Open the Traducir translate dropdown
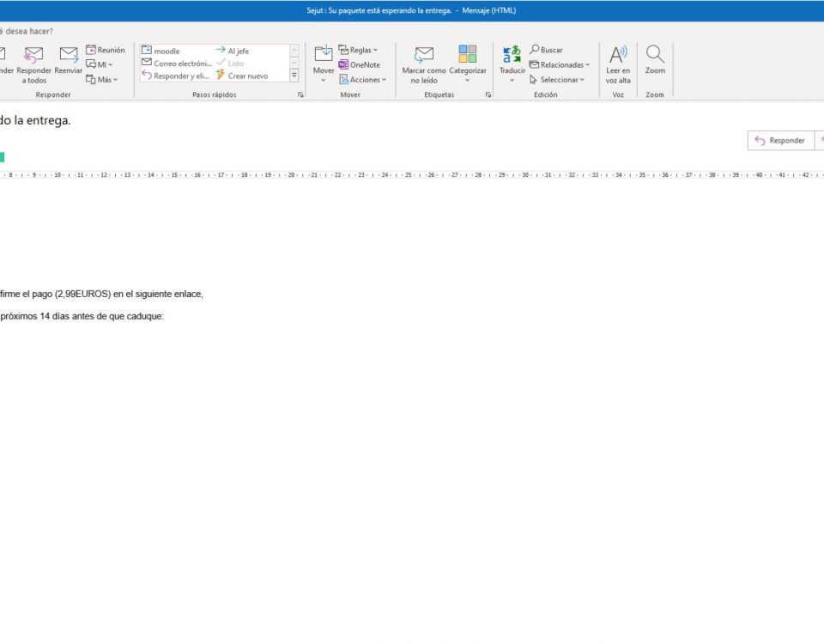 click(x=512, y=80)
